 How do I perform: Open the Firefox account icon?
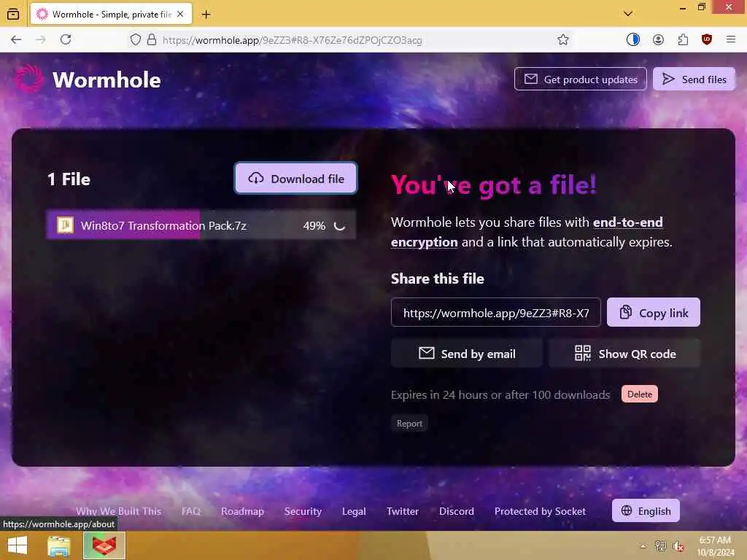(x=658, y=39)
